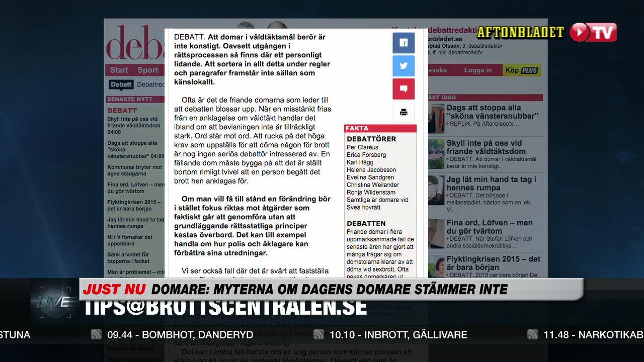
Task: Click the Logga in button
Action: coord(477,70)
